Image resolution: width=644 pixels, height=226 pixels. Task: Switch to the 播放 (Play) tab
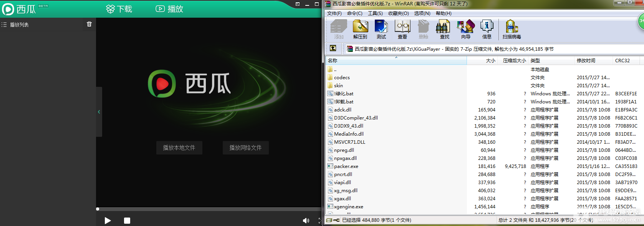pos(169,9)
